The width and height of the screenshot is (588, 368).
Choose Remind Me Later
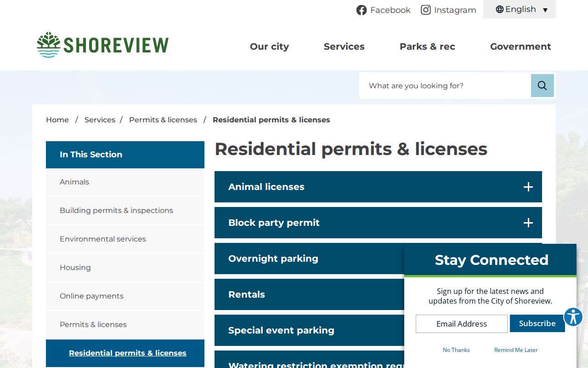tap(516, 350)
